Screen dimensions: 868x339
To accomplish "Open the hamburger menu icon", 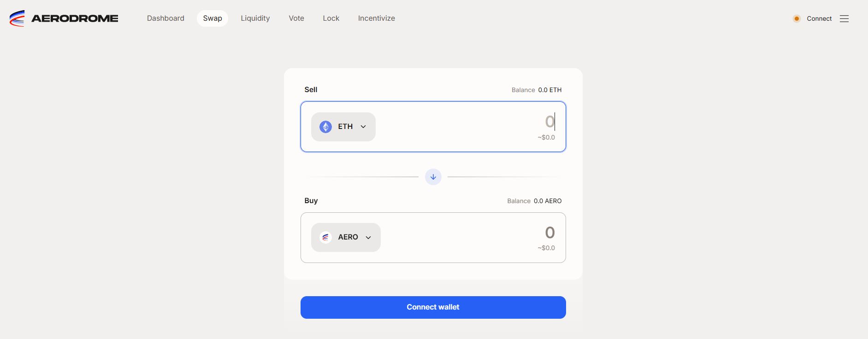I will tap(844, 18).
